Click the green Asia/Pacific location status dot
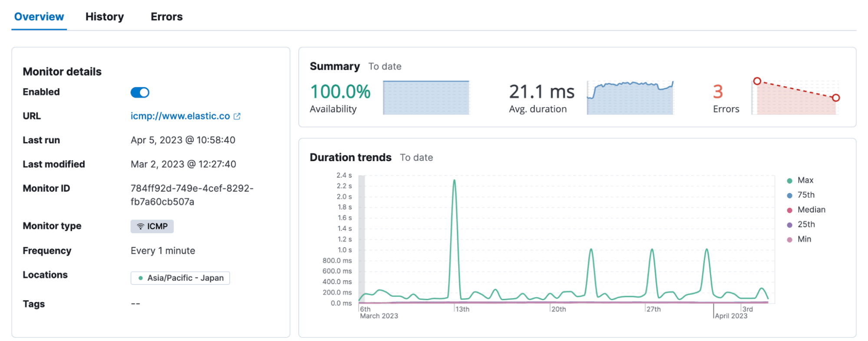Viewport: 868px width, 341px height. click(140, 278)
